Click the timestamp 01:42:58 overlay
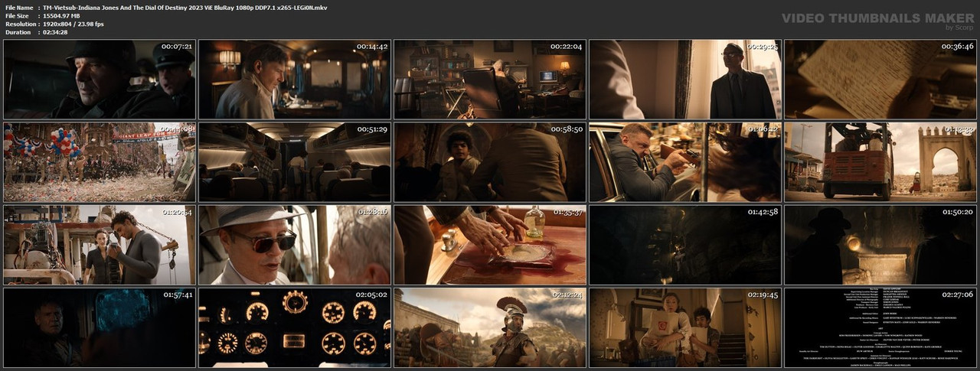 761,212
